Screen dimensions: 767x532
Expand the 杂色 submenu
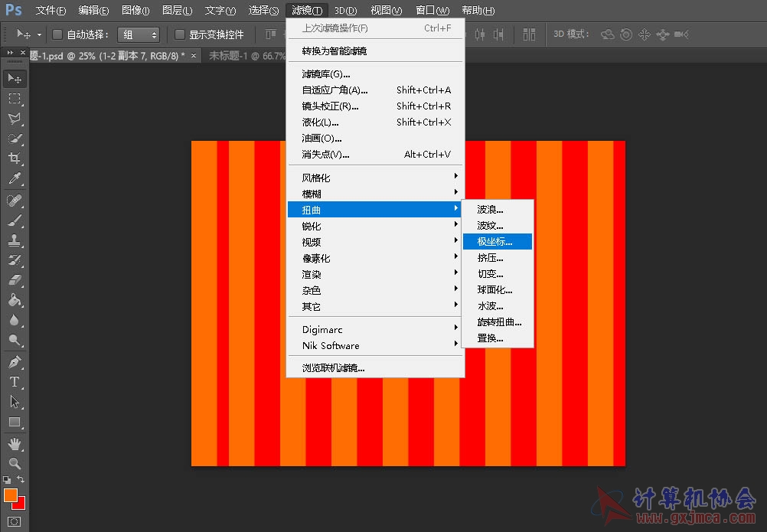tap(376, 290)
